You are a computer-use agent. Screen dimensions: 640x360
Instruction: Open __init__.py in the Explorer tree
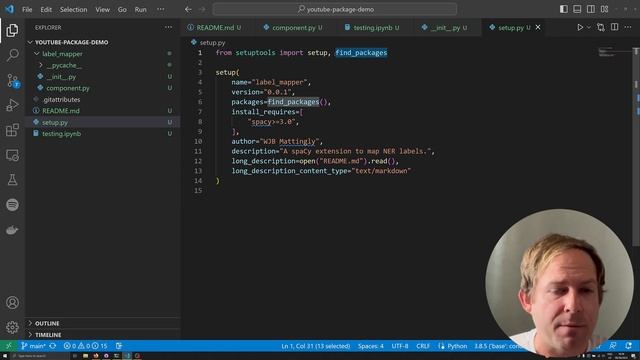click(61, 76)
